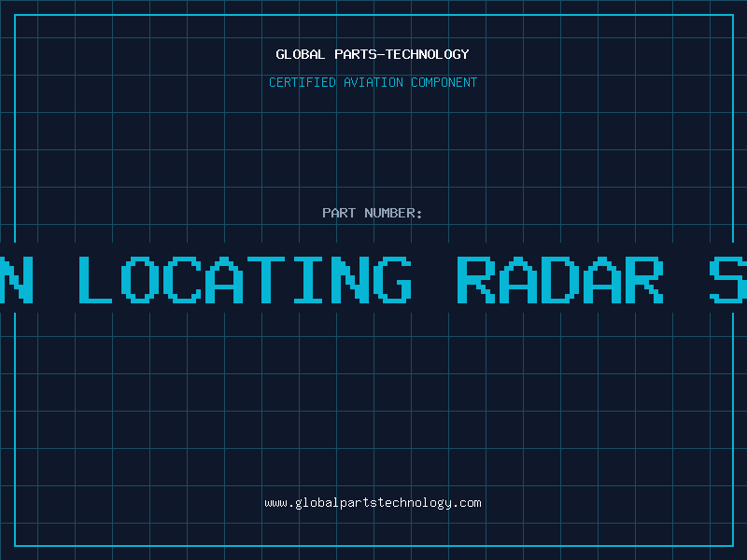This screenshot has height=560, width=747.
Task: Click the letter L in LOCATING
Action: [x=95, y=279]
